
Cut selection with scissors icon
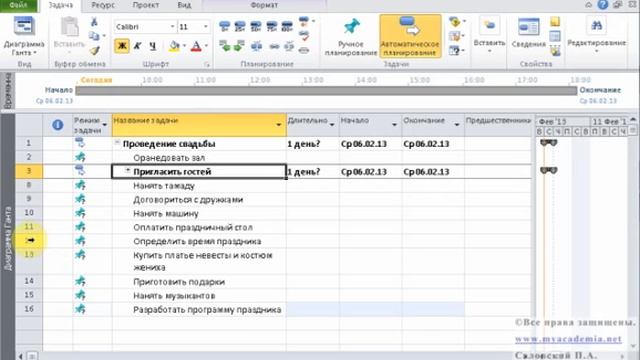click(94, 22)
